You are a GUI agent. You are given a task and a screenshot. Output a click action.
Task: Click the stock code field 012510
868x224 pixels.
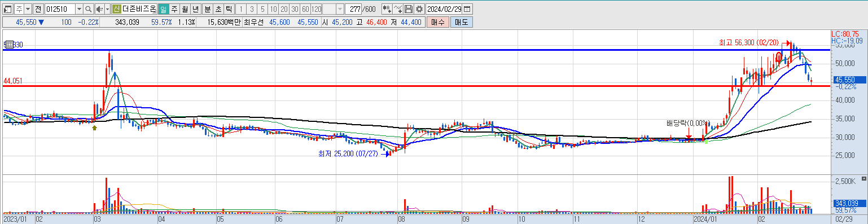(x=59, y=9)
